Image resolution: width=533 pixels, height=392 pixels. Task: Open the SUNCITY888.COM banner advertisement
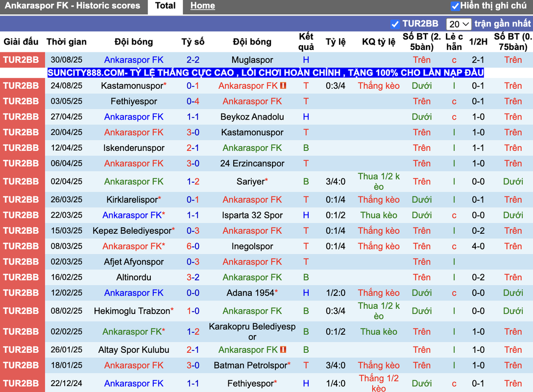266,73
